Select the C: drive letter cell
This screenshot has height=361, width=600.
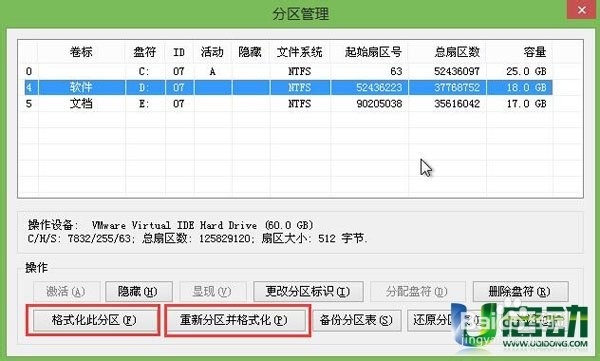point(144,71)
